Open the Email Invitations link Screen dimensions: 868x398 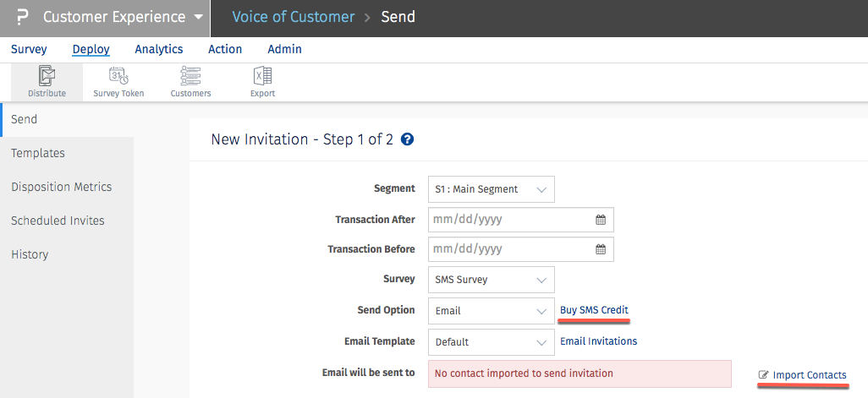click(x=598, y=341)
